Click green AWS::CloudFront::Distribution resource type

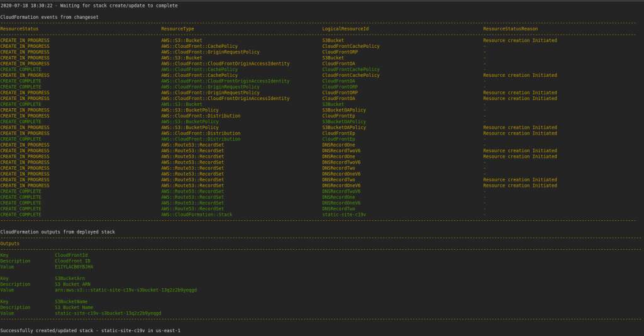(201, 139)
